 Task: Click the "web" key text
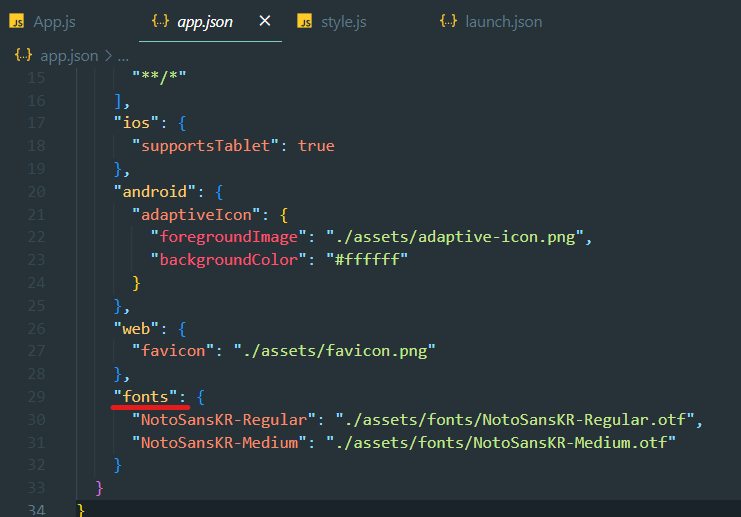point(136,328)
